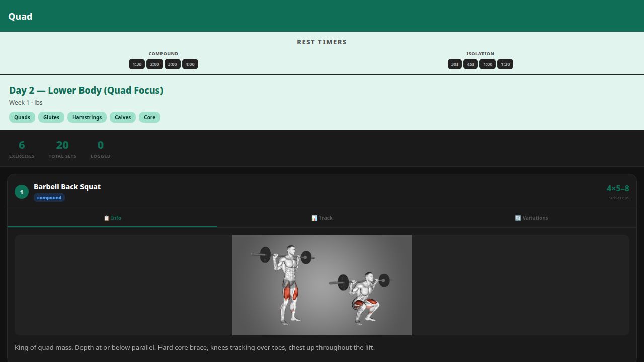Click the Glutes muscle tag
This screenshot has height=362, width=644.
tap(51, 117)
